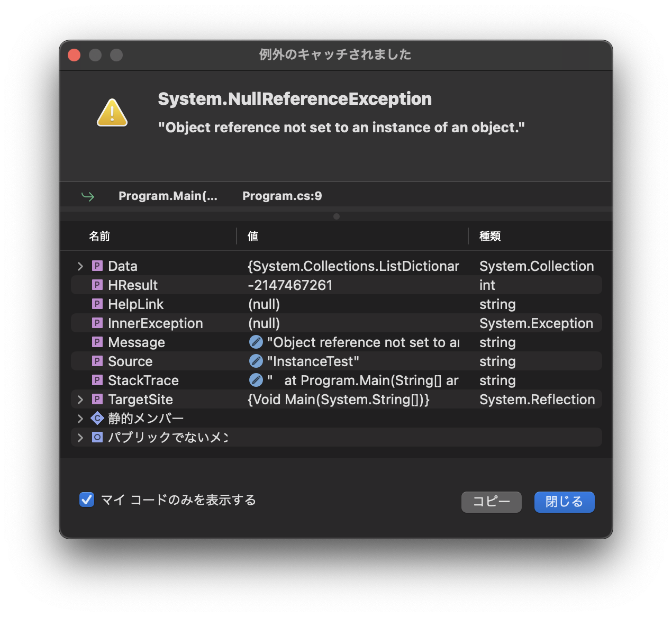Click the pencil icon next to Source value
672x617 pixels.
(256, 361)
